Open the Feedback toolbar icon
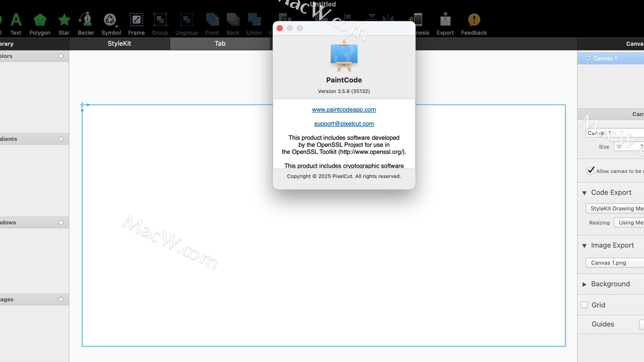Viewport: 644px width, 362px height. [474, 24]
